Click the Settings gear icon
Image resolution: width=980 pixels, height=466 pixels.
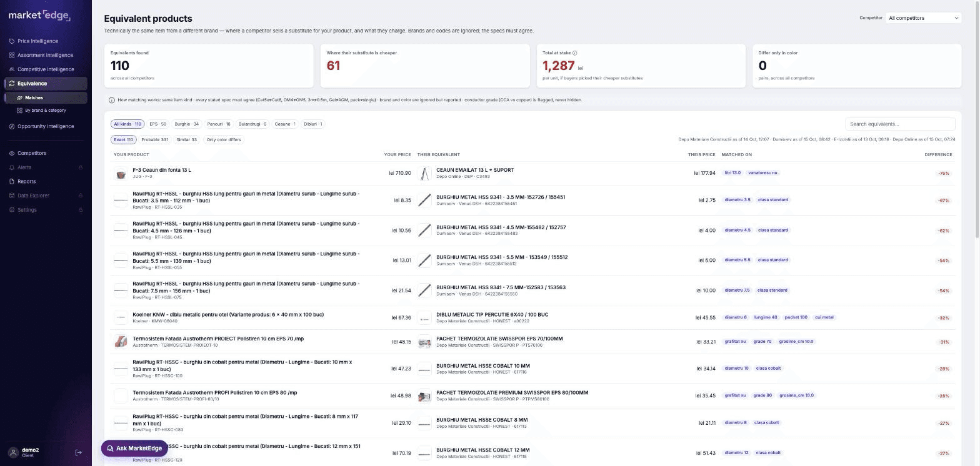click(12, 210)
